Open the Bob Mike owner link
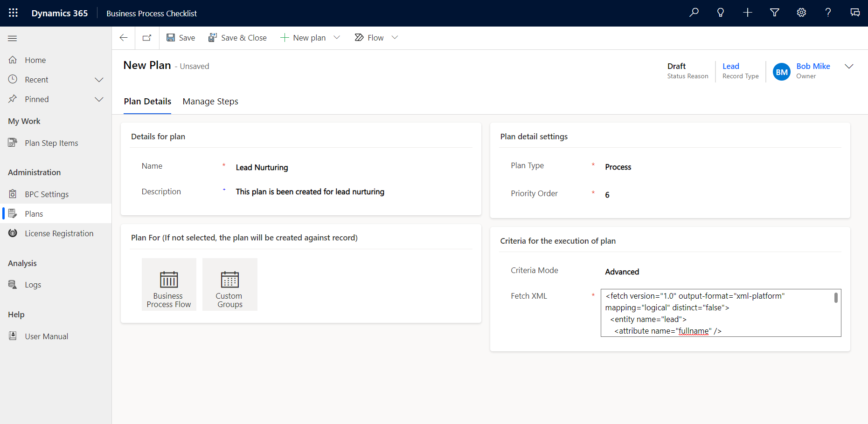This screenshot has height=424, width=868. (813, 66)
